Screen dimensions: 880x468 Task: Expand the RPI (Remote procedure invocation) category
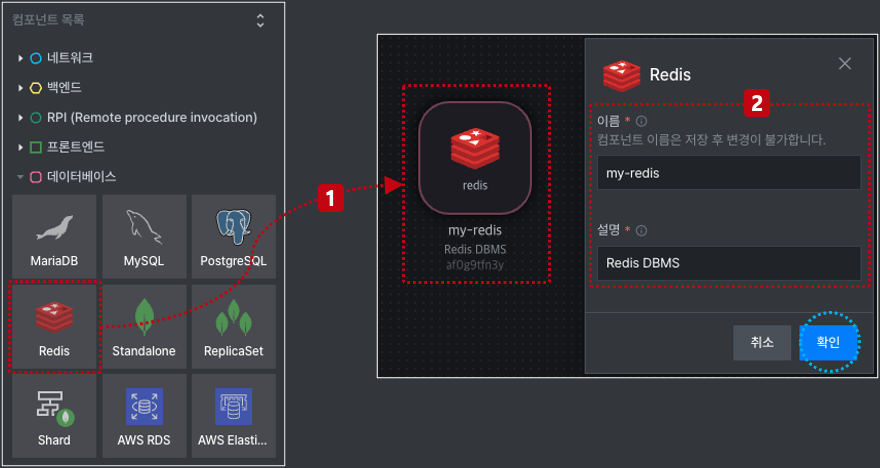(20, 117)
